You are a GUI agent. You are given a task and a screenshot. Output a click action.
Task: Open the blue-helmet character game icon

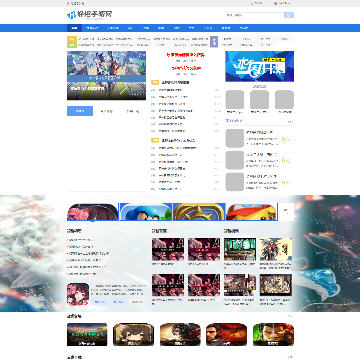146,212
